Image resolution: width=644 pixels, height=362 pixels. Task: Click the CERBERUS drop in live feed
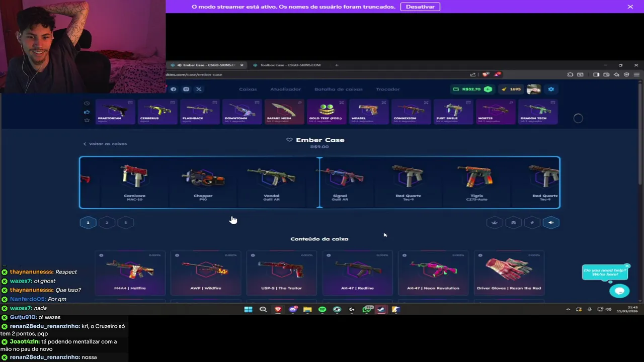point(156,112)
